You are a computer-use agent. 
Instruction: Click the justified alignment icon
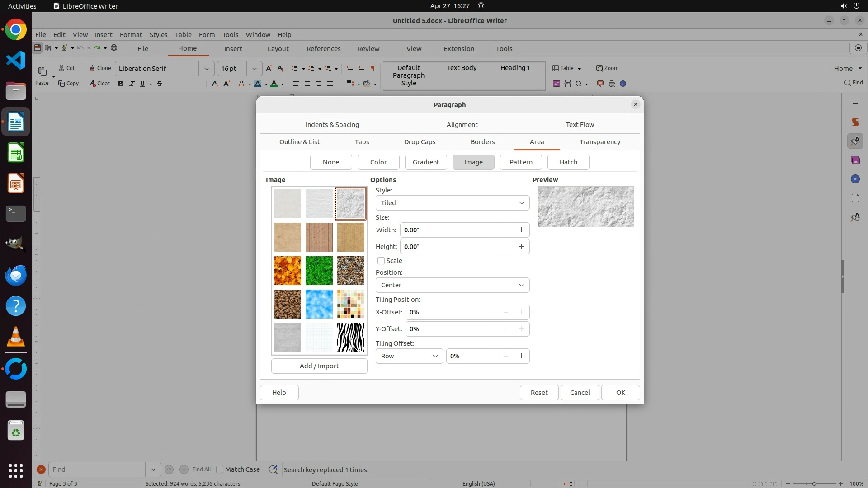point(330,84)
